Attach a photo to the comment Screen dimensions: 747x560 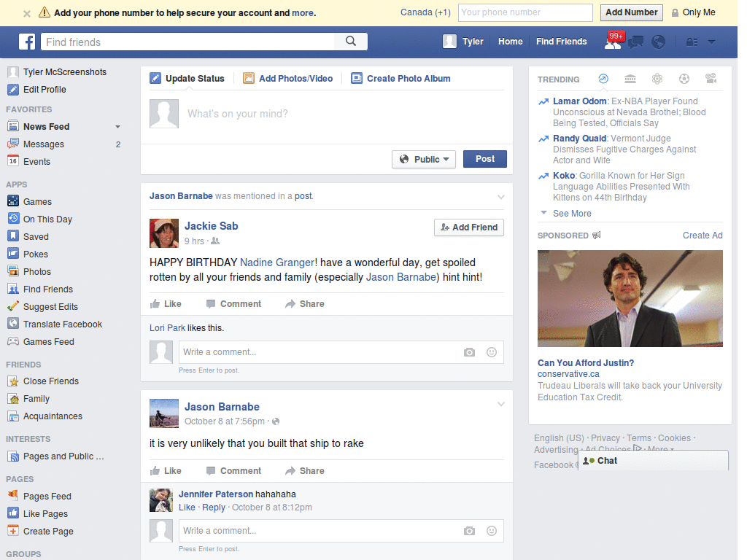[469, 352]
